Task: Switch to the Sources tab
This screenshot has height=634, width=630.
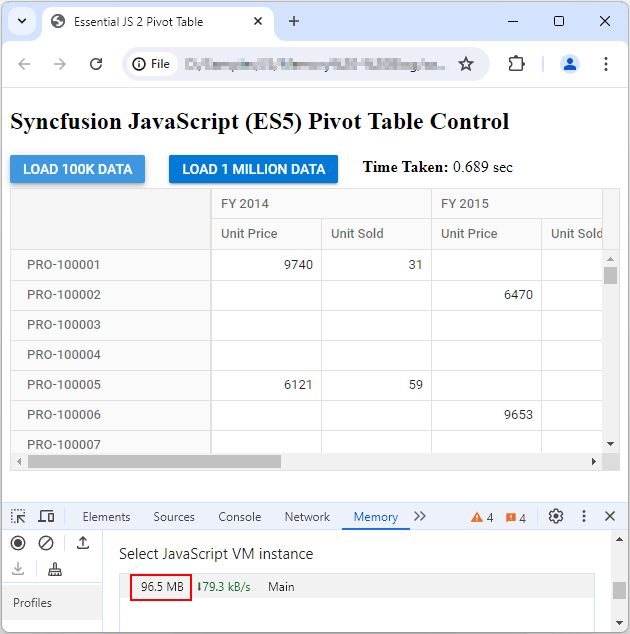Action: click(x=174, y=517)
